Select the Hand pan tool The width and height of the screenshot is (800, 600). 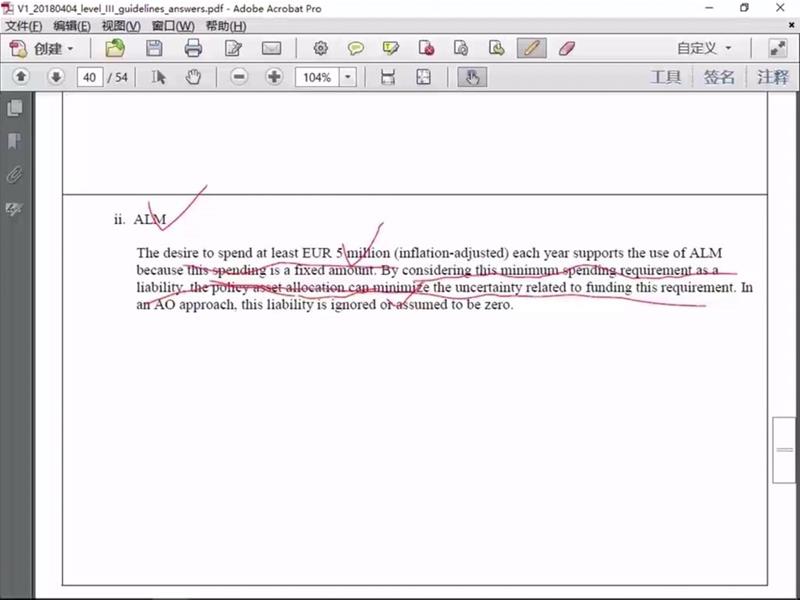(193, 77)
